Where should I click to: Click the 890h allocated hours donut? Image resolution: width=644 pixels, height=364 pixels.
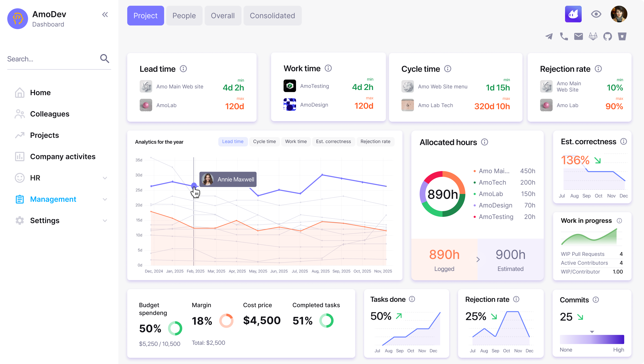pyautogui.click(x=442, y=194)
